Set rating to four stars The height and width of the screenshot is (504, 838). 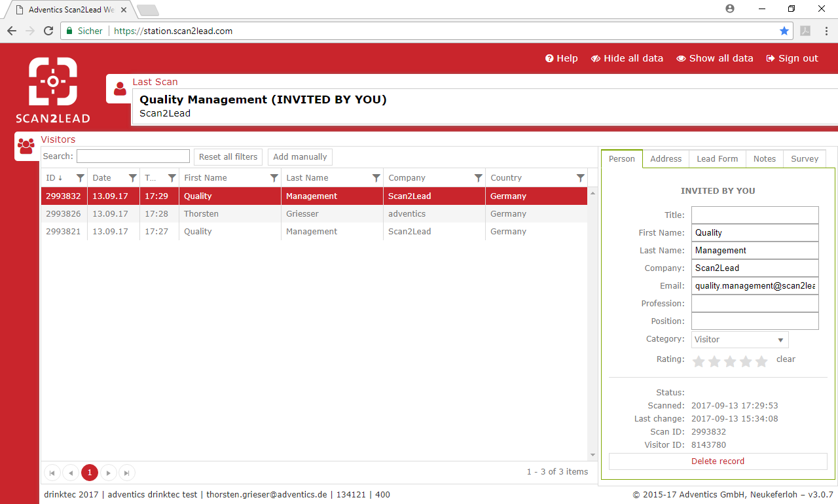click(746, 361)
